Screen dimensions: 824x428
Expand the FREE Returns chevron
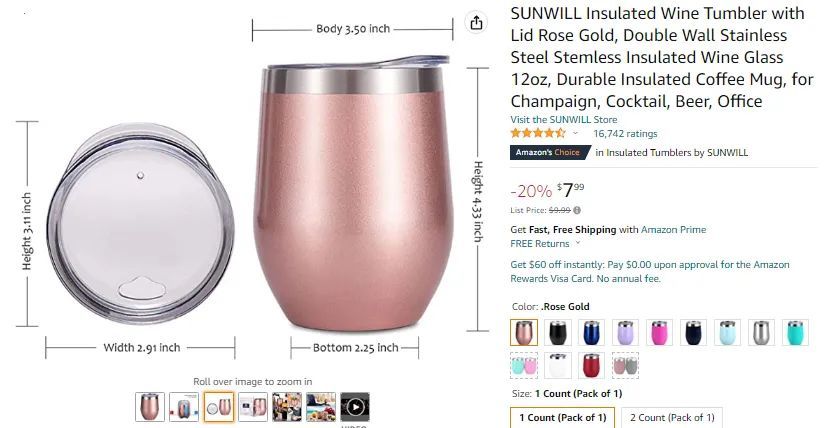pos(578,243)
